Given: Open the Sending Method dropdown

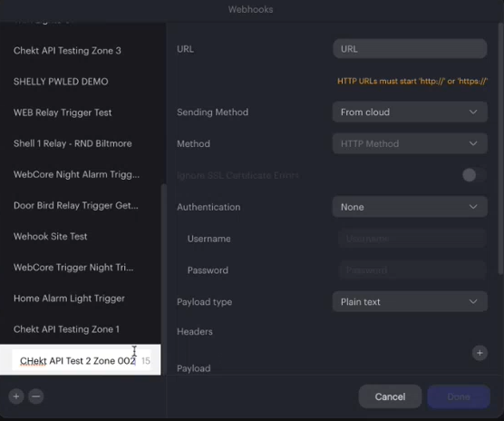Looking at the screenshot, I should (x=410, y=112).
